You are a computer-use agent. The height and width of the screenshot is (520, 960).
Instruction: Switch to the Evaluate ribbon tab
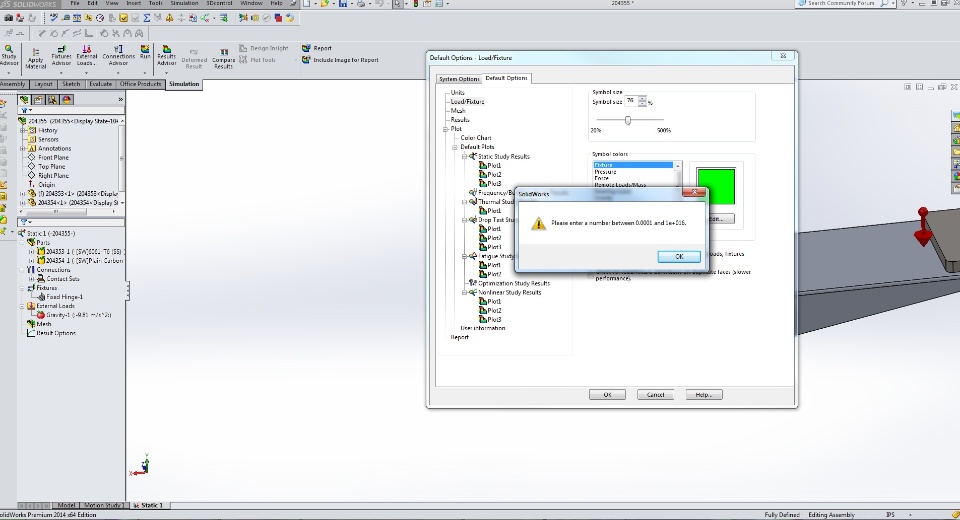point(100,84)
